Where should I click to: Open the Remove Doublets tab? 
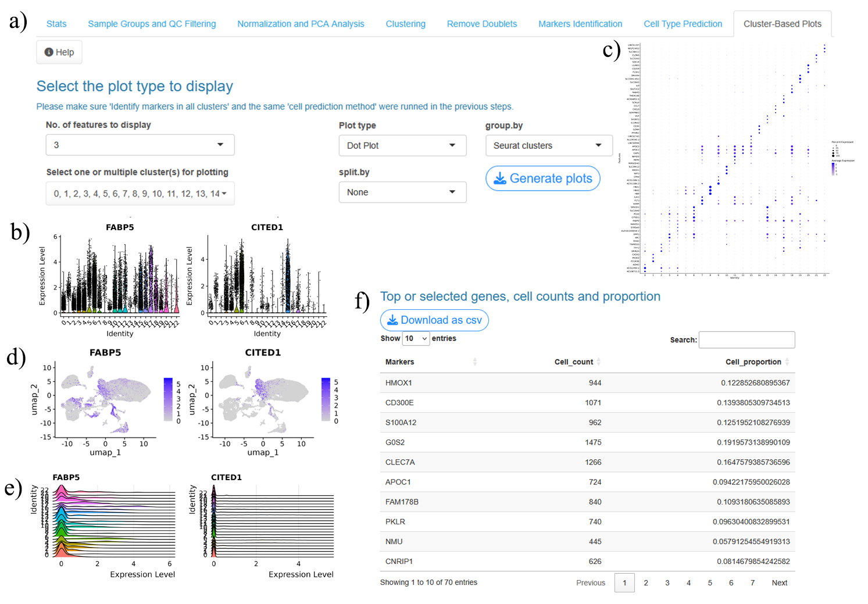[481, 24]
